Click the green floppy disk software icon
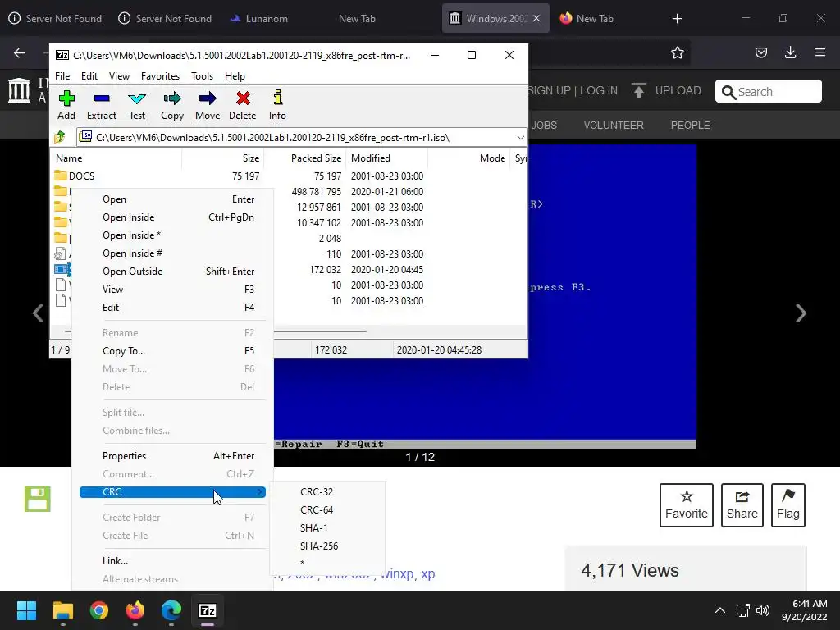The width and height of the screenshot is (840, 630). (38, 499)
